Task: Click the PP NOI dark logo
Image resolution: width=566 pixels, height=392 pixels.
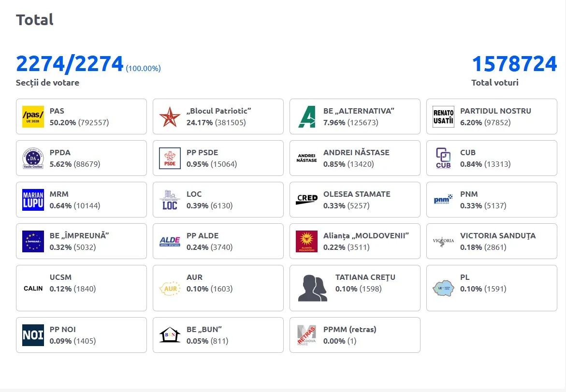Action: [x=33, y=335]
